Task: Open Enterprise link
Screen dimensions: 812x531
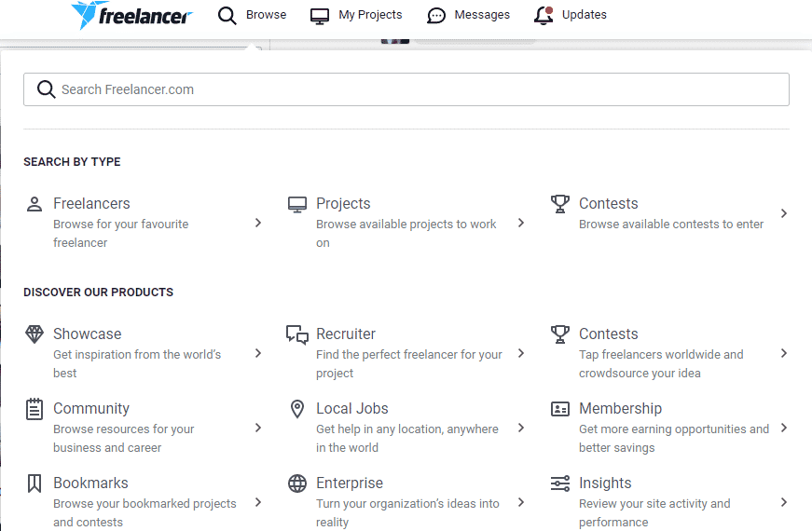Action: pyautogui.click(x=350, y=483)
